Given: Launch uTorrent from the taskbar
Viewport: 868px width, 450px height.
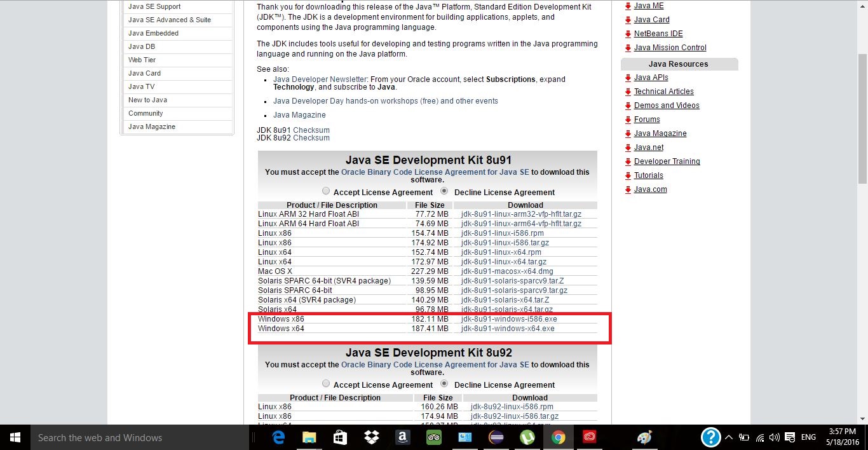Looking at the screenshot, I should [x=527, y=437].
